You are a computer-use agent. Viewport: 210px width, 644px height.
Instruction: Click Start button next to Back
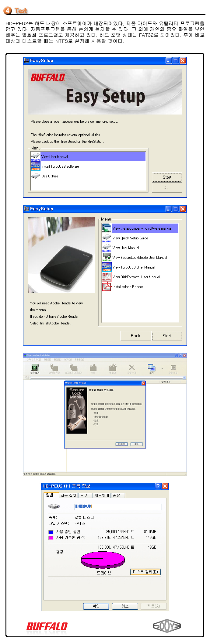167,336
